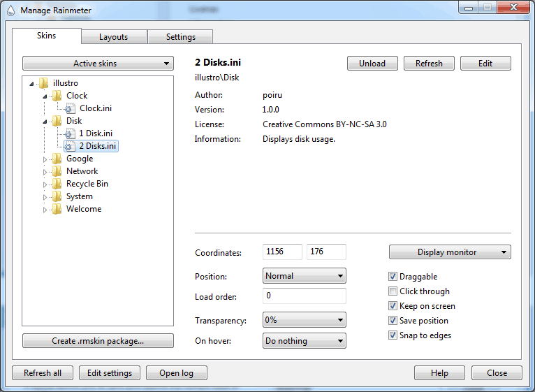Click the Load order input field
Image resolution: width=535 pixels, height=392 pixels.
click(304, 296)
